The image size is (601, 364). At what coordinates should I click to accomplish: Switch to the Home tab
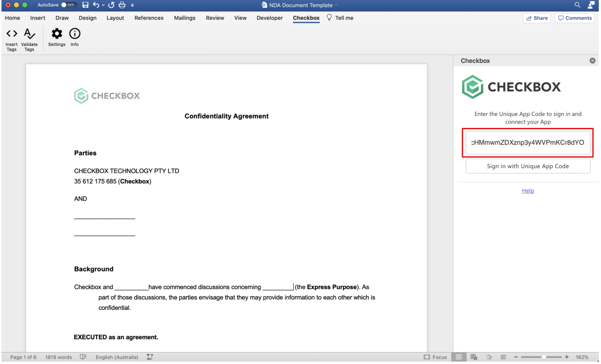[x=13, y=18]
